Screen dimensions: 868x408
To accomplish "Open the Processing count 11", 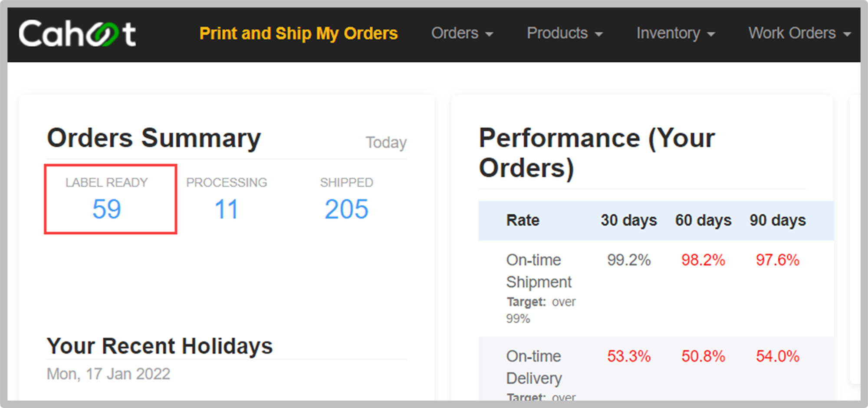I will [227, 209].
